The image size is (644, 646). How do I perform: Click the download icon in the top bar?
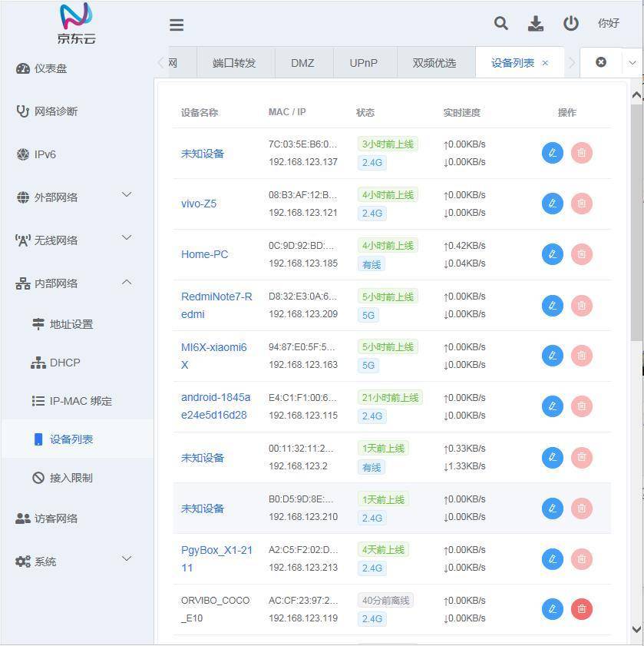[x=535, y=24]
